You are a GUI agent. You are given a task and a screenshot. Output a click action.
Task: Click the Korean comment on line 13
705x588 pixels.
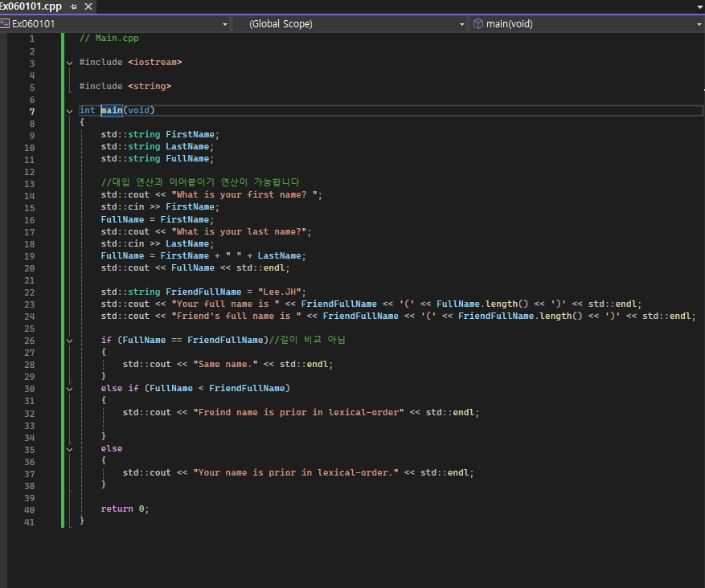tap(200, 182)
